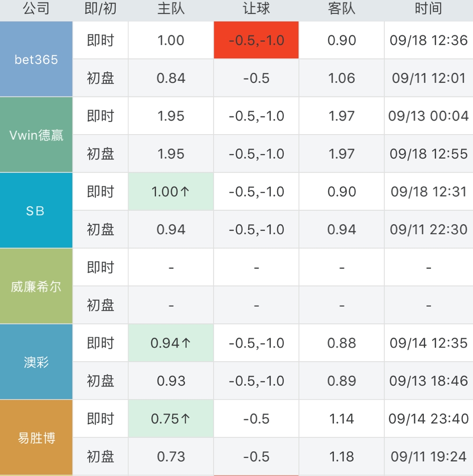Select 威廉希尔 in the company column
The height and width of the screenshot is (476, 473).
[x=36, y=286]
